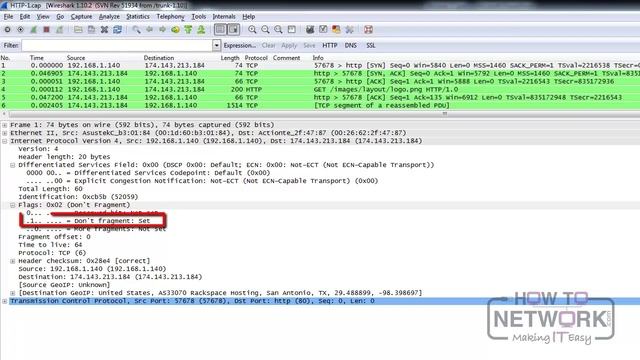
Task: Click the Clear filter button
Action: point(269,46)
